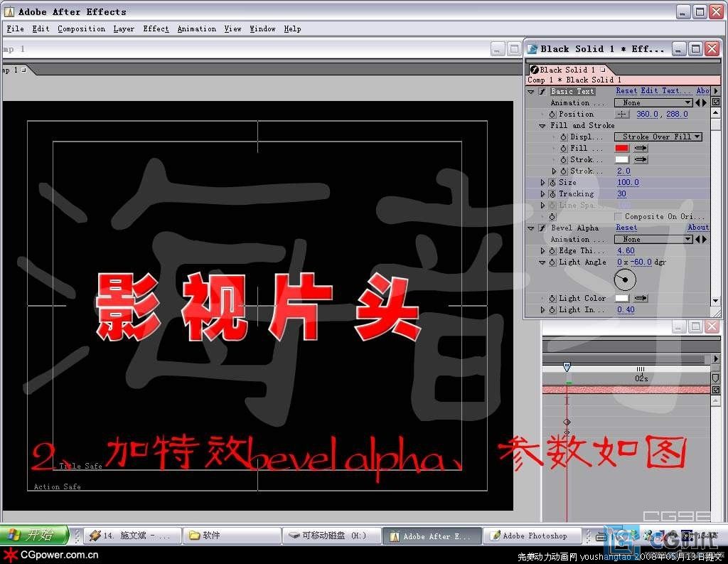
Task: Click the small square icon under the Timeline marker bin
Action: click(x=715, y=390)
